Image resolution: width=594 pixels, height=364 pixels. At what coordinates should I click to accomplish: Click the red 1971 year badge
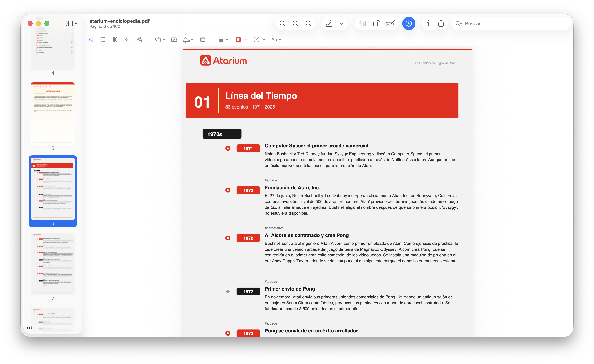click(x=248, y=148)
